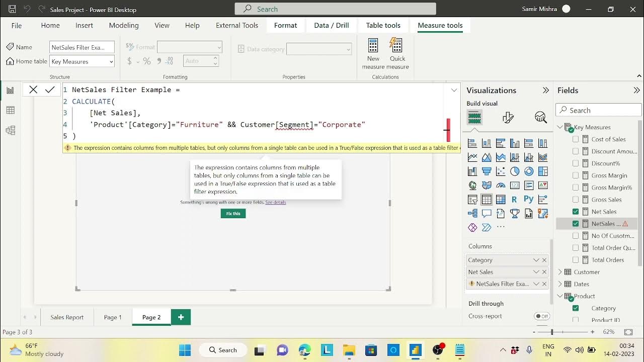Expand the formula bar chevron
Viewport: 644px width, 362px height.
(x=454, y=90)
